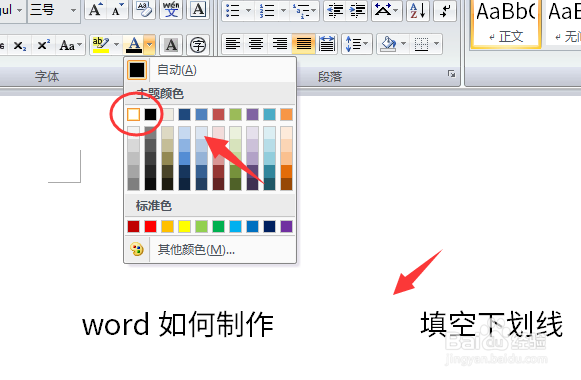Open the Asian Layout tool
Viewport: 581px width, 380px height.
386,10
